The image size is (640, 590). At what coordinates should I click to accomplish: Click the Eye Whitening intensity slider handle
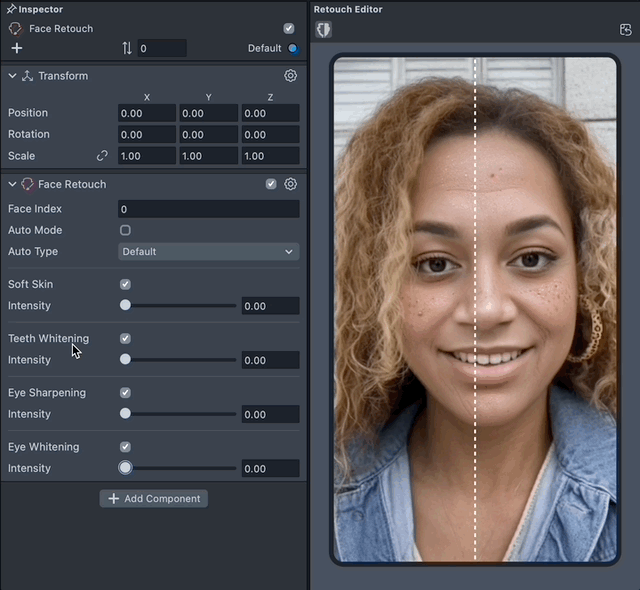[125, 467]
